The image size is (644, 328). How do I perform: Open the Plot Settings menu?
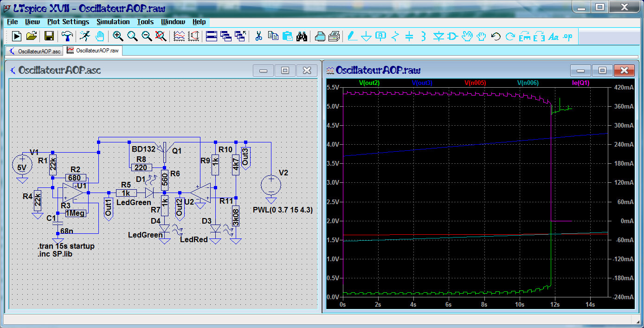click(x=68, y=22)
